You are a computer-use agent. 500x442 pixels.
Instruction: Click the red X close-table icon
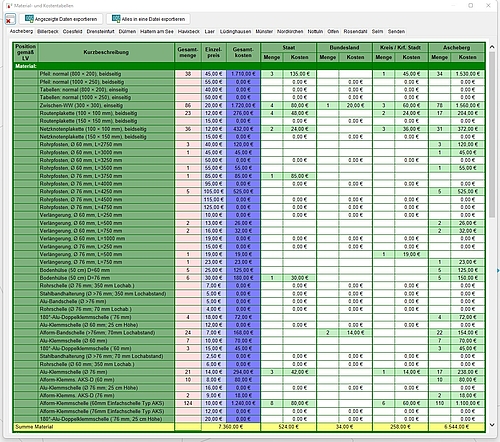tap(10, 19)
